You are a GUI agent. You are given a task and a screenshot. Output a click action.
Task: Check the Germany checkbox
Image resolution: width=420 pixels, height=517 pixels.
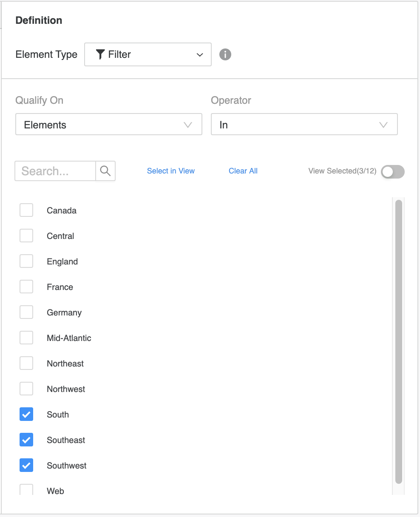tap(26, 312)
